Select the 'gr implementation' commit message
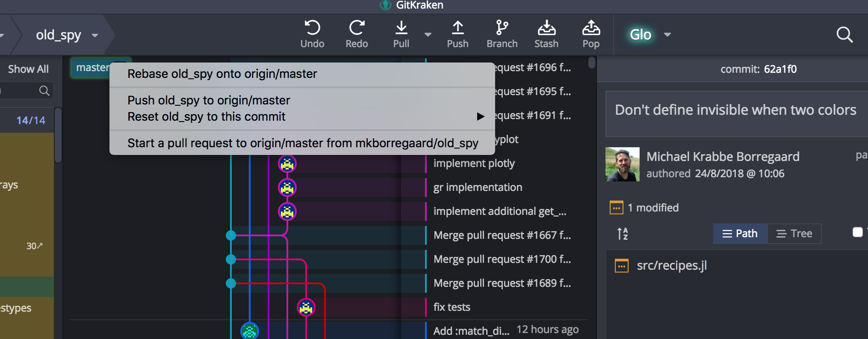This screenshot has width=868, height=339. (x=478, y=187)
